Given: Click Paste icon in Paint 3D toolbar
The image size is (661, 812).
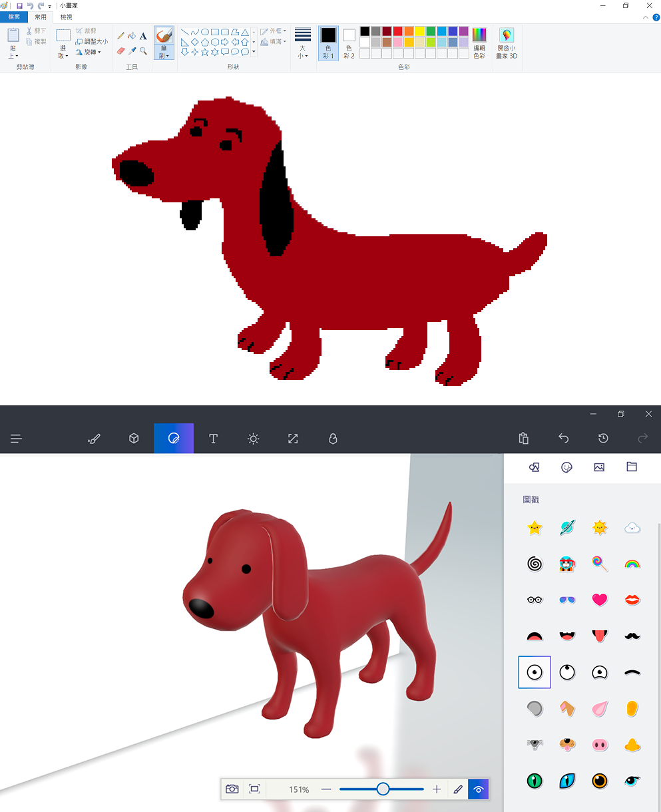Looking at the screenshot, I should point(524,439).
